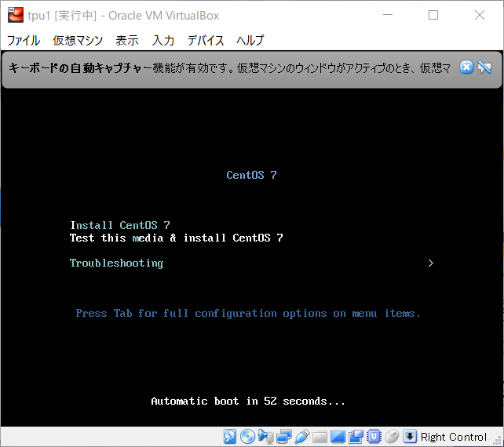The height and width of the screenshot is (447, 504).
Task: Click the CPU virtualization chip icon
Action: (374, 437)
